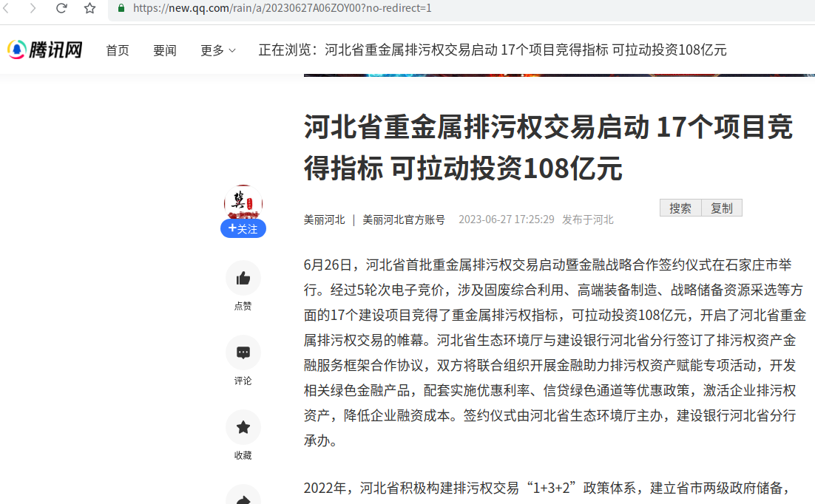
Task: Click the author's round avatar image
Action: point(243,201)
